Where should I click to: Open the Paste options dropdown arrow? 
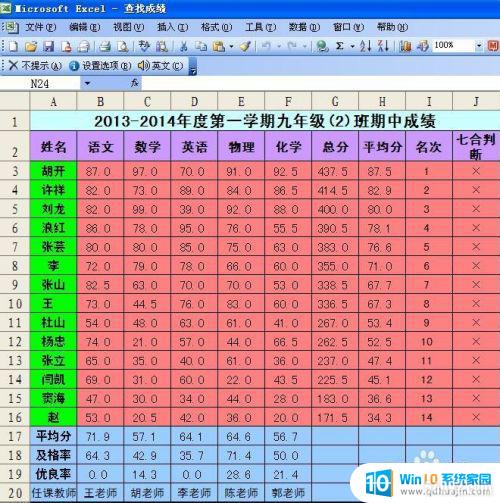click(231, 46)
